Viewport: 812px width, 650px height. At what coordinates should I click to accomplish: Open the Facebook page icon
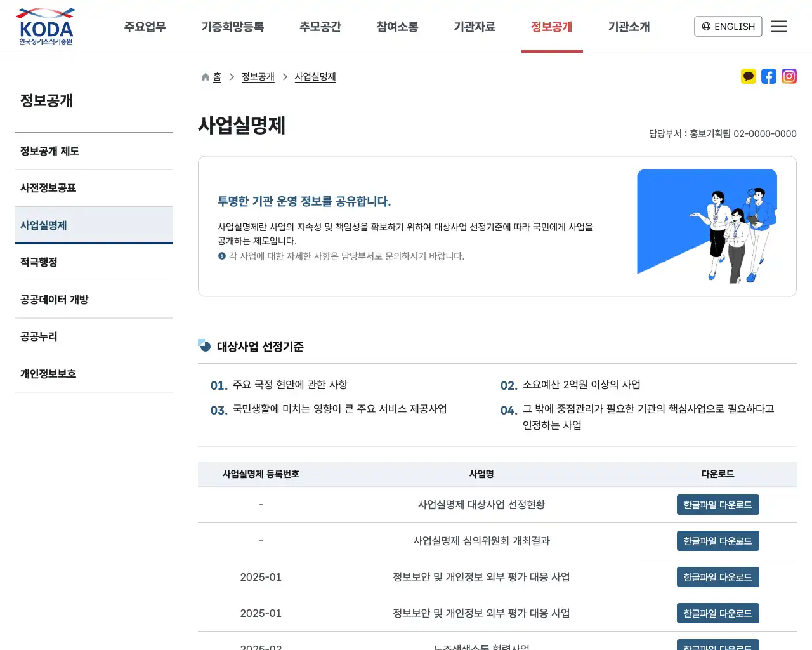tap(768, 76)
